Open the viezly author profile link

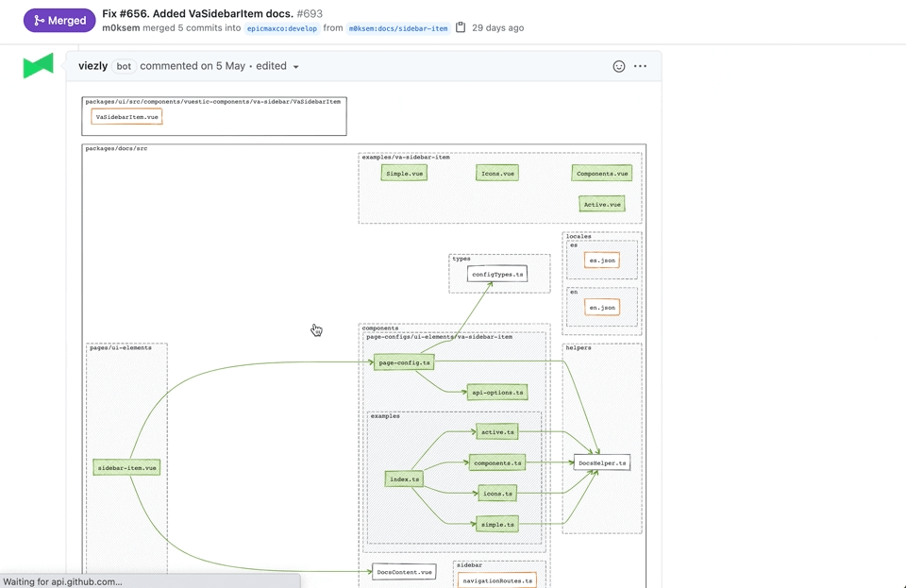click(93, 66)
